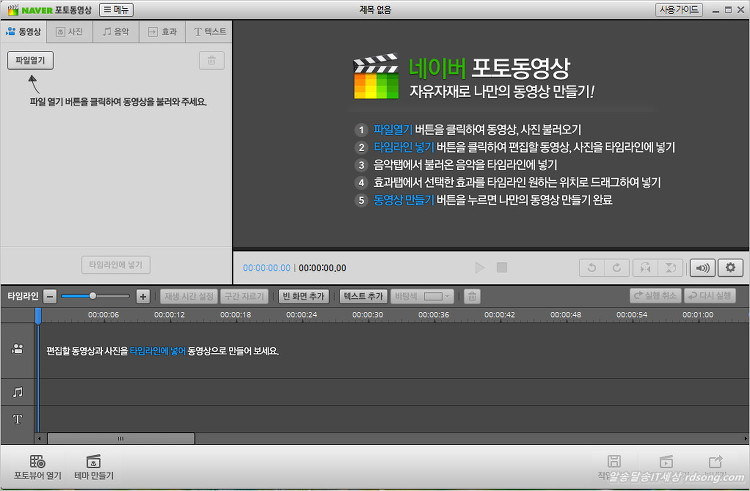Switch to the 음악 (music) tab
Screen dimensions: 750x491
tap(116, 32)
